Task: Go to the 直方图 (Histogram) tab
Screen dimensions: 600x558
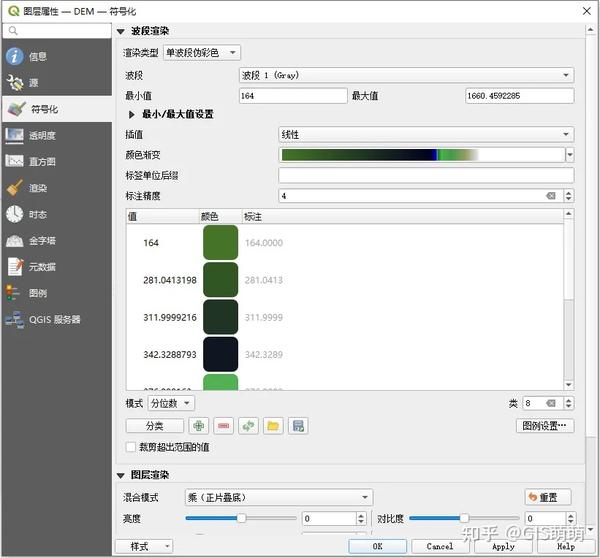Action: pos(57,162)
